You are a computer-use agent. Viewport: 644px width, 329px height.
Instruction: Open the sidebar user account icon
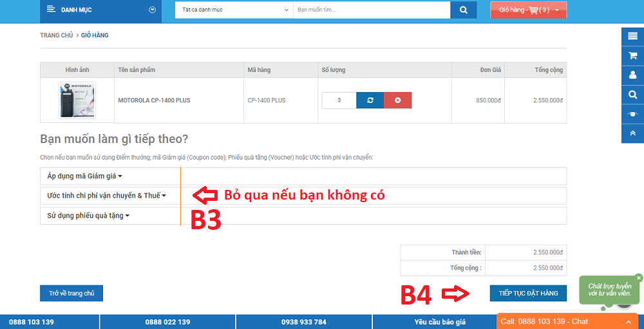(x=632, y=75)
